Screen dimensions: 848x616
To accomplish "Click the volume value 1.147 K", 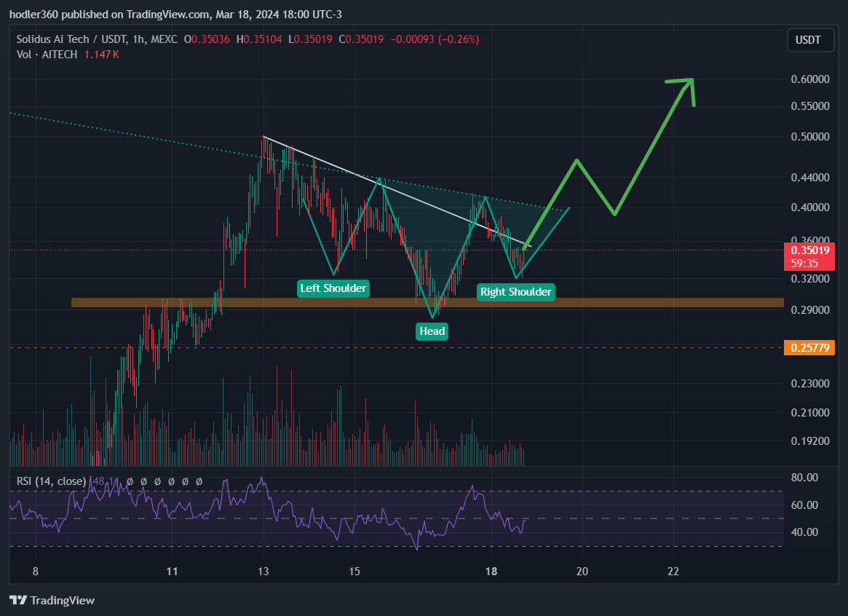I will tap(102, 54).
